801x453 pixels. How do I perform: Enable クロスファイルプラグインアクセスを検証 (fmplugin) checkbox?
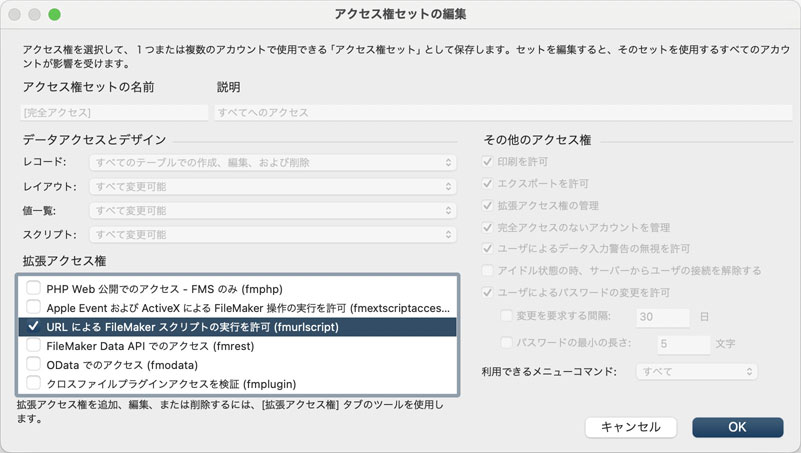pyautogui.click(x=33, y=383)
